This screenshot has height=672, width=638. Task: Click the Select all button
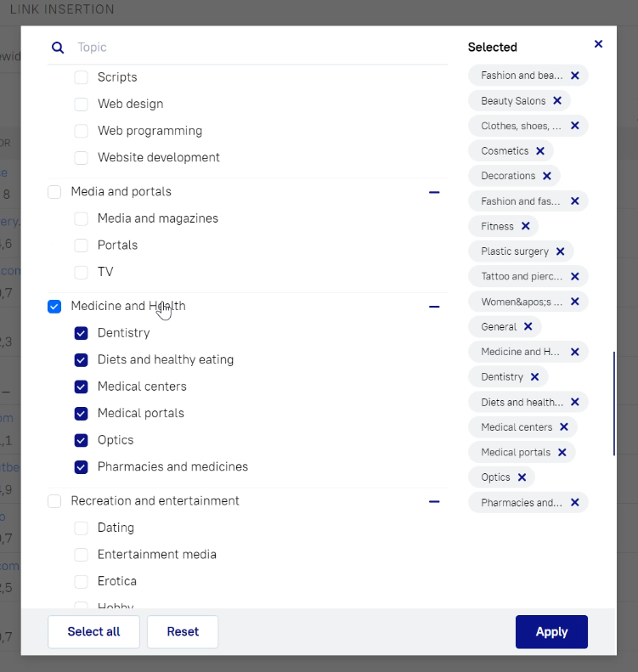(93, 632)
